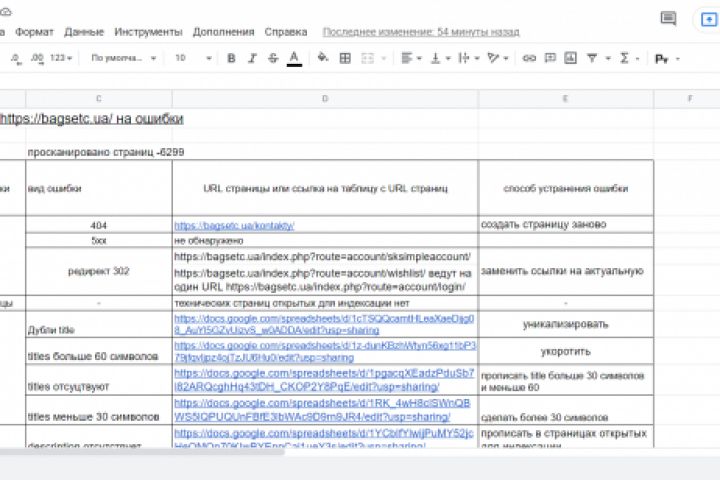Open titles отсуцтвуют spreadsheet link

tap(324, 380)
